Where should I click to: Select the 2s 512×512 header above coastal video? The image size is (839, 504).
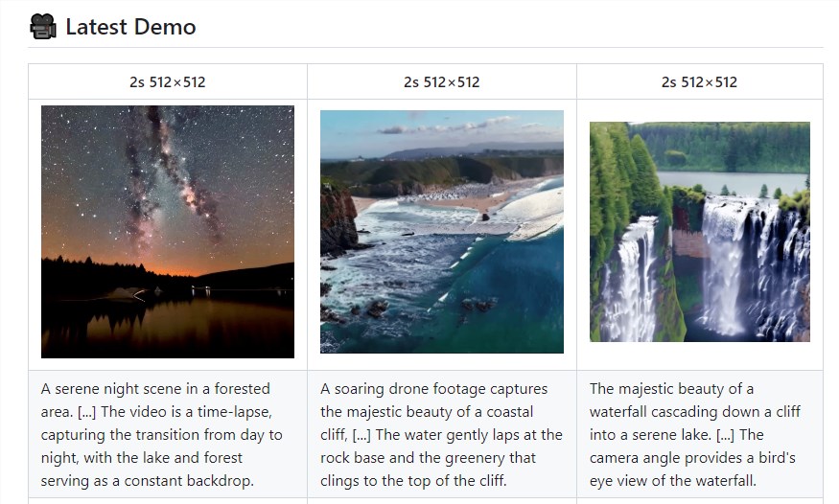442,82
